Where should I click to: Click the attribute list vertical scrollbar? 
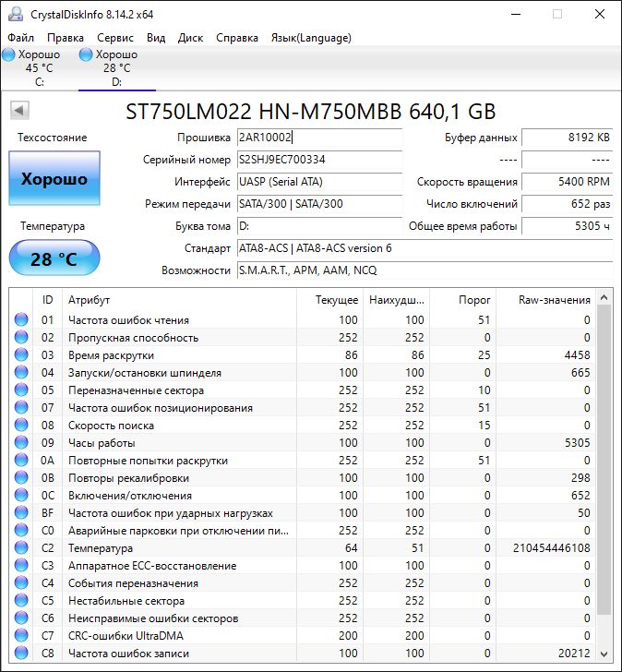(604, 462)
